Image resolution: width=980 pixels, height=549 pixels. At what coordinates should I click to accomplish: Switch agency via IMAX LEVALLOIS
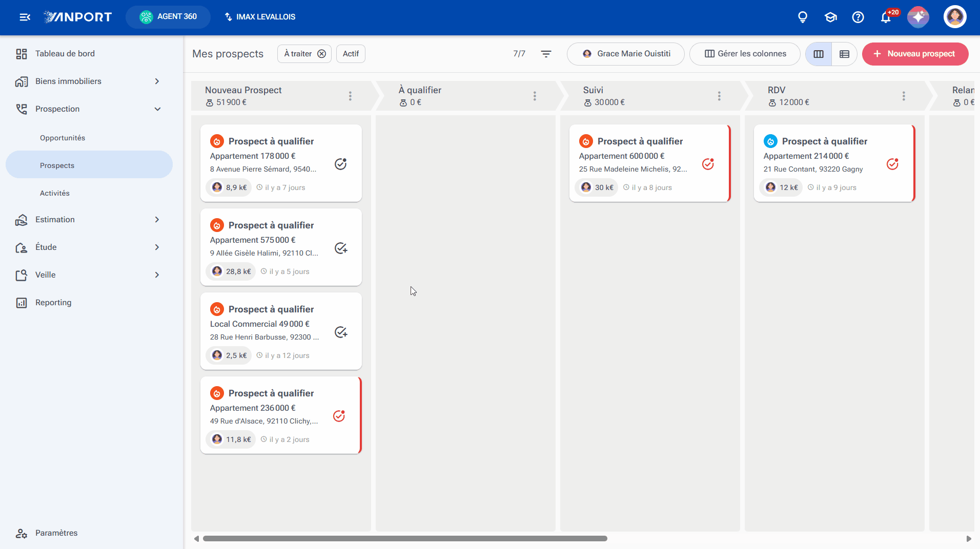(260, 17)
